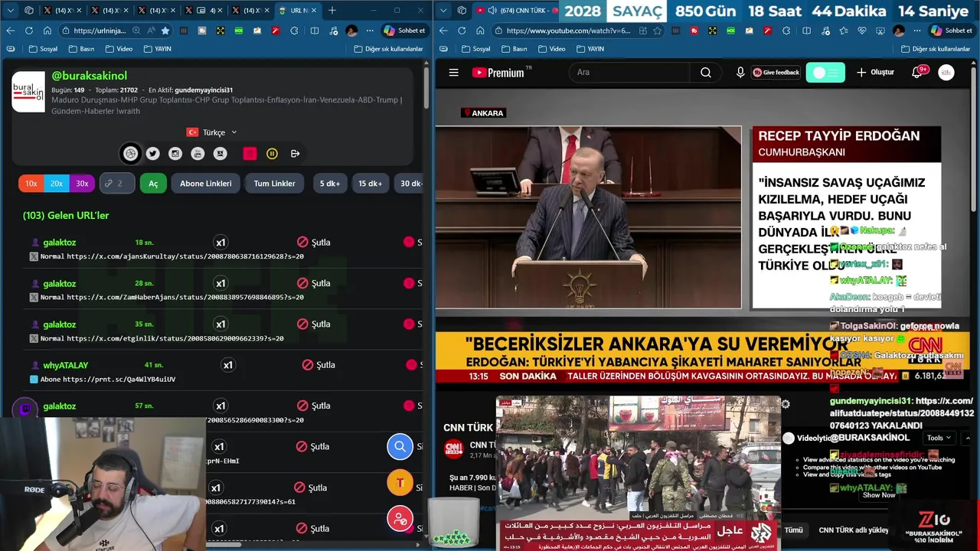980x551 pixels.
Task: Click the x1 badge in the 18 sn. row
Action: (220, 243)
